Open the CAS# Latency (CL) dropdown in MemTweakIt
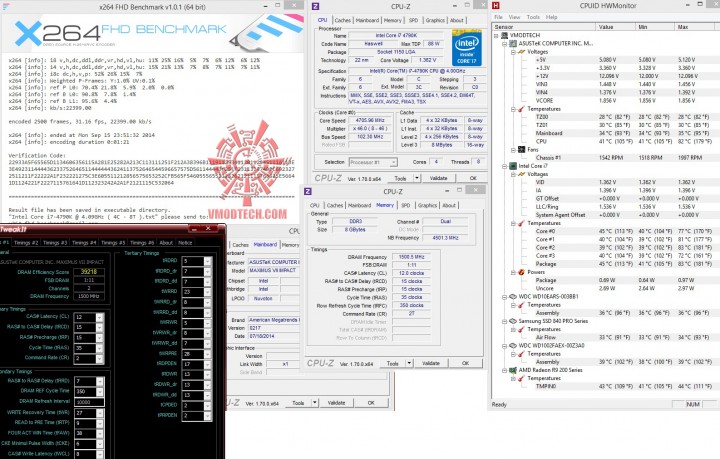720x459 pixels. pos(100,317)
